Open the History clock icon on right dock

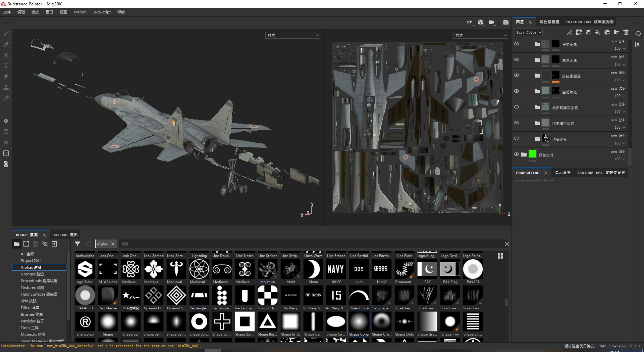tap(638, 34)
